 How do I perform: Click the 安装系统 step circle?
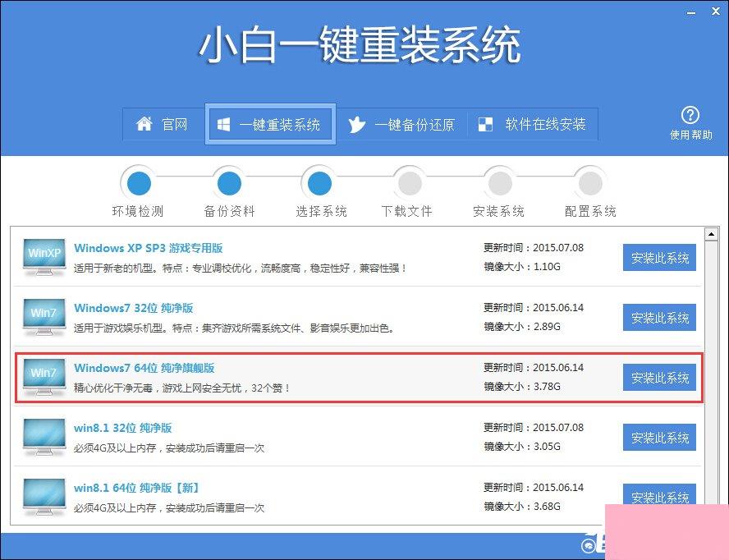click(x=500, y=183)
